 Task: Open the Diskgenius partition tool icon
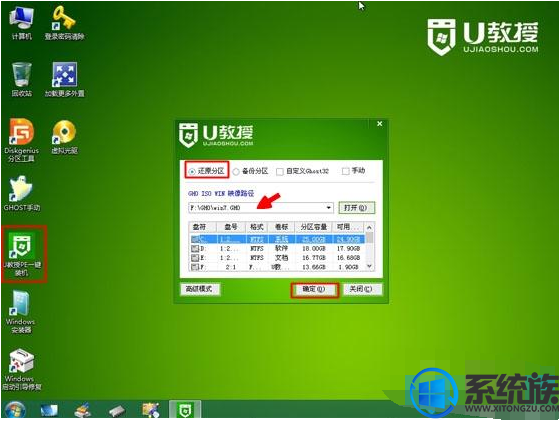click(21, 140)
